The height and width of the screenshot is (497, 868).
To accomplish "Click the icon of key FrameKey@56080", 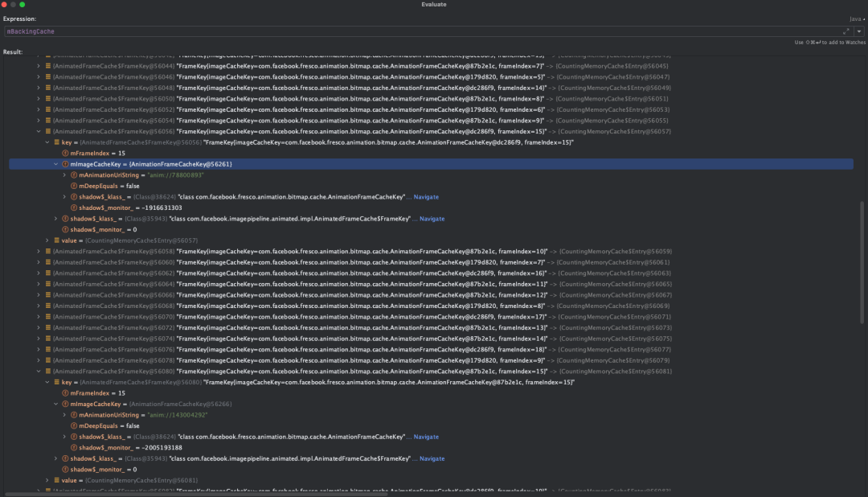I will [x=56, y=382].
